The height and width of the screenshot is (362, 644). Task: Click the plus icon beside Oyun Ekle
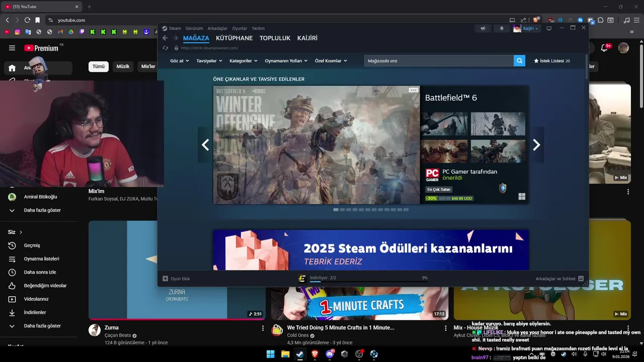tap(165, 279)
